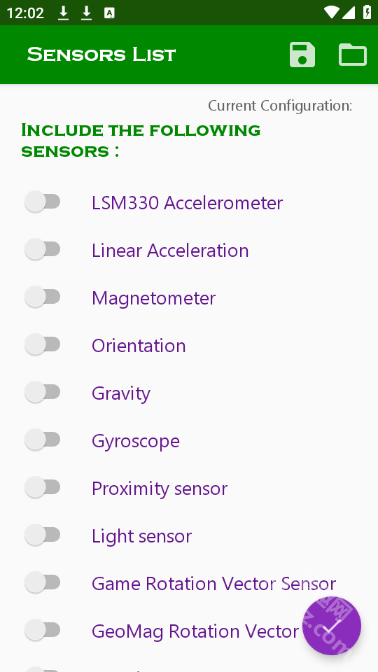Enable Game Rotation Vector Sensor switch
The height and width of the screenshot is (672, 378).
click(42, 582)
